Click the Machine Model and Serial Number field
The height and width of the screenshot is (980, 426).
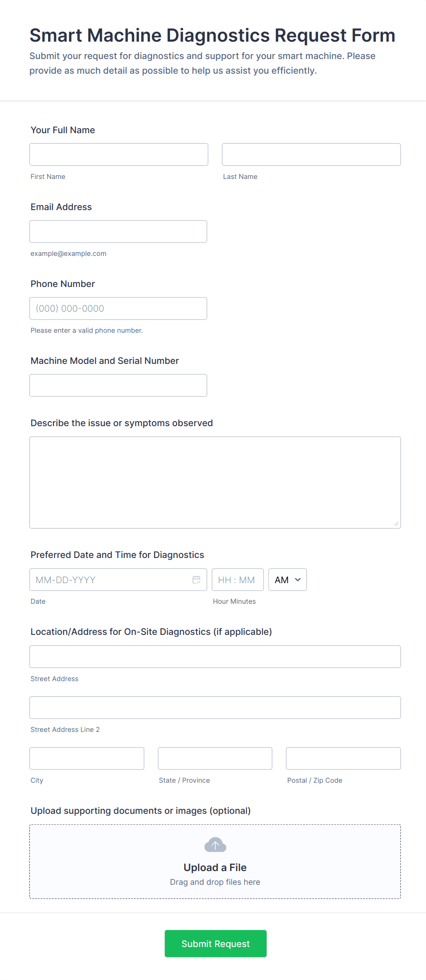[x=118, y=385]
